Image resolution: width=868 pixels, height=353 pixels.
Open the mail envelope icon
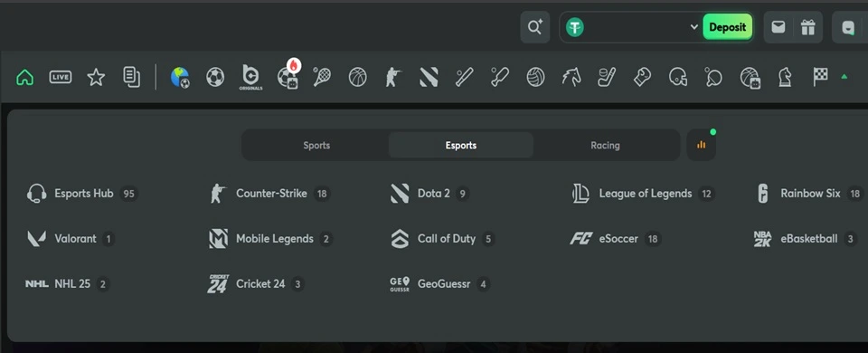(778, 27)
